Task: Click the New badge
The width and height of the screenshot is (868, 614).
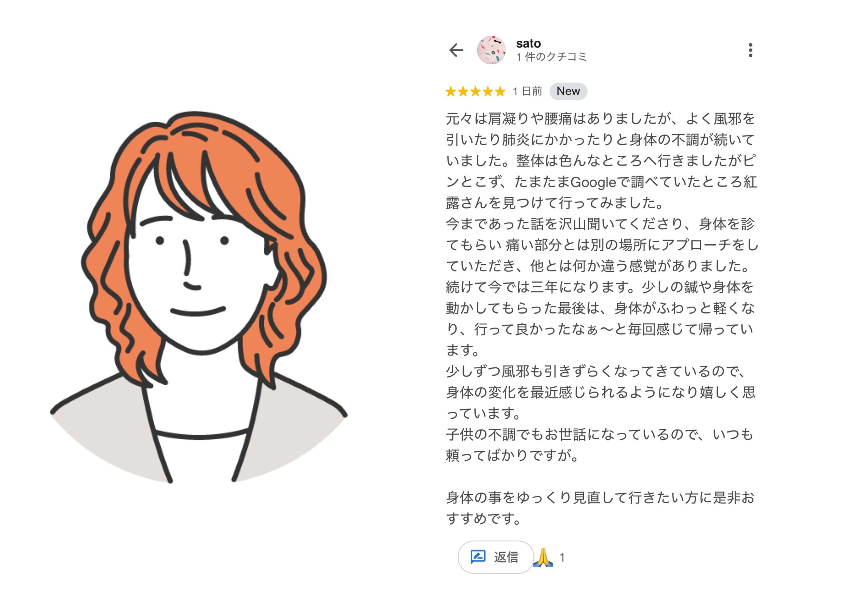Action: 568,91
